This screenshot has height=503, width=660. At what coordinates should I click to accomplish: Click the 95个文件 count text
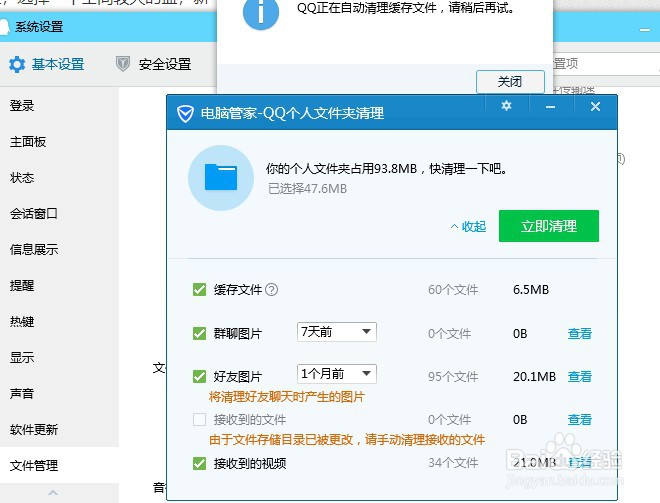pos(453,376)
